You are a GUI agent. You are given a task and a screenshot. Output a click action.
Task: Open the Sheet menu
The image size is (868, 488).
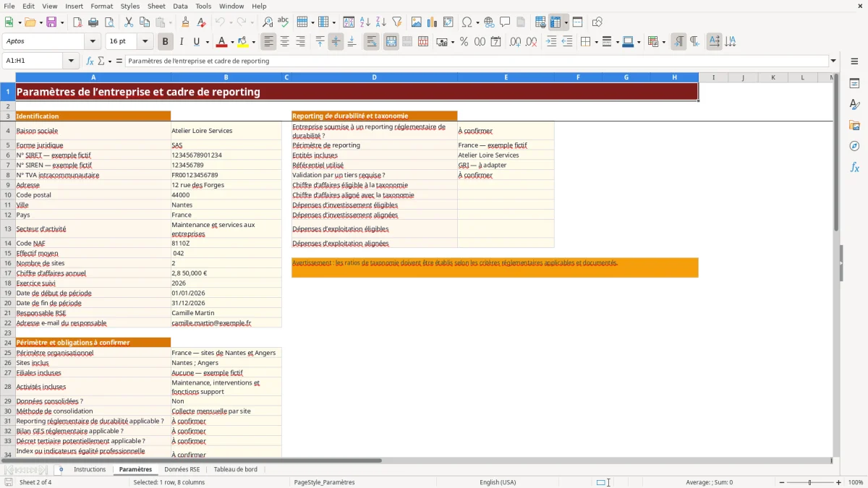(x=156, y=6)
